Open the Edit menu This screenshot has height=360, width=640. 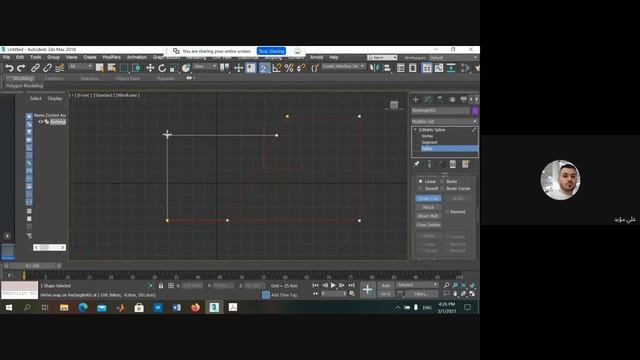point(20,57)
